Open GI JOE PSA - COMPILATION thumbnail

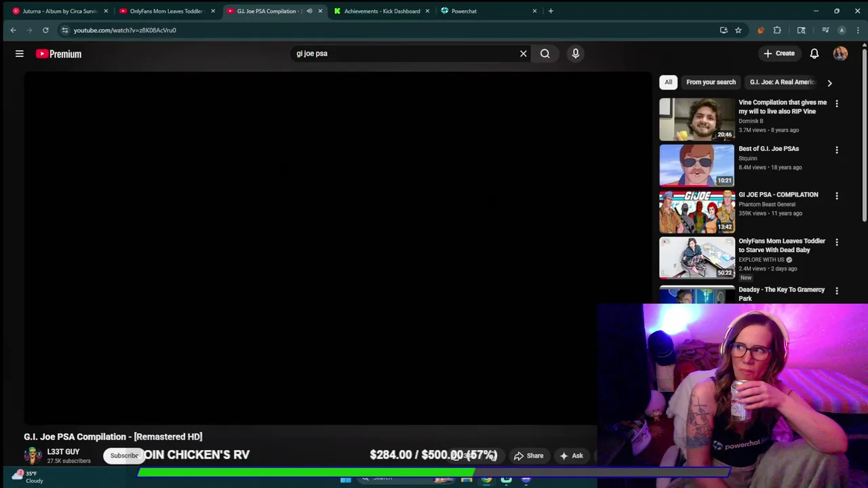pos(696,211)
